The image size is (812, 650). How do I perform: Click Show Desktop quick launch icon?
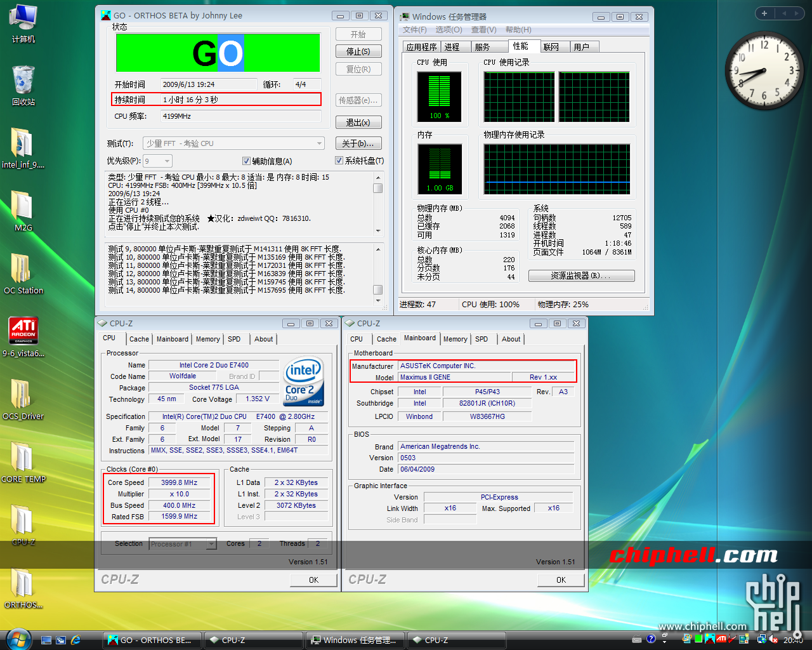point(46,640)
